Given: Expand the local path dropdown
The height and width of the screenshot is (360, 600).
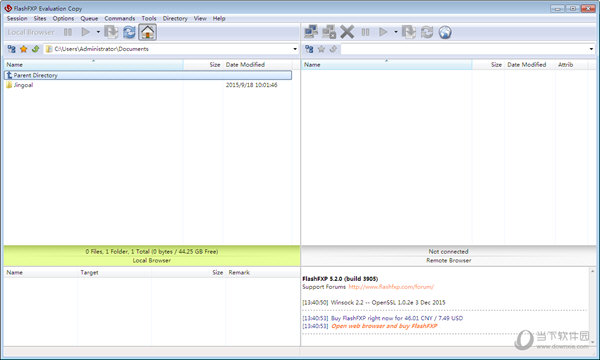Looking at the screenshot, I should [295, 49].
